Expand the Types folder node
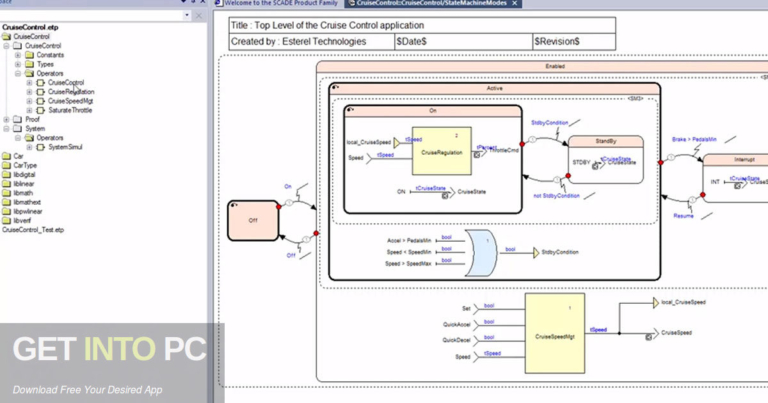This screenshot has height=403, width=768. click(x=18, y=64)
